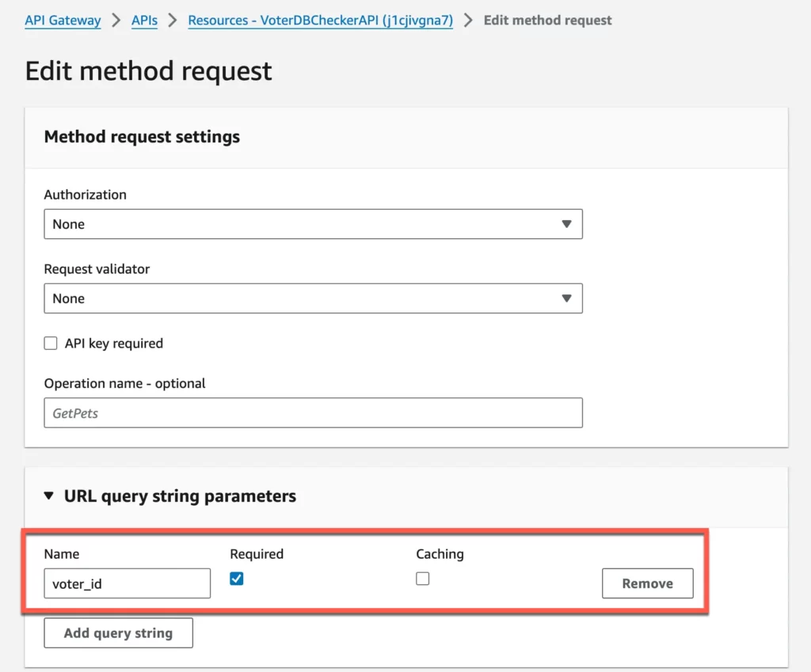Click the 'Authorization' field label
This screenshot has width=811, height=672.
(86, 195)
